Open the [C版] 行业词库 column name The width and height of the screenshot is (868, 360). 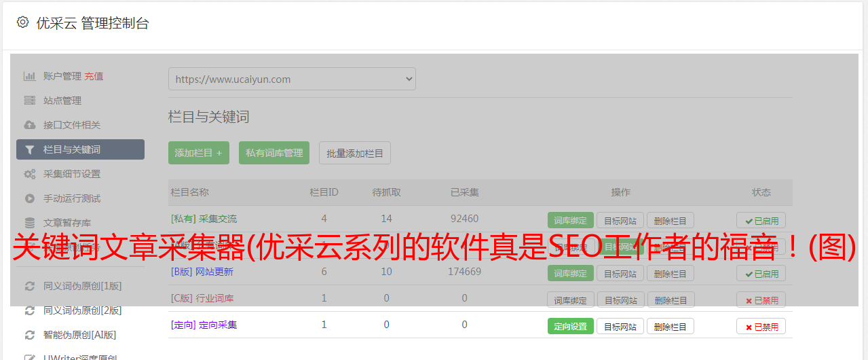202,298
